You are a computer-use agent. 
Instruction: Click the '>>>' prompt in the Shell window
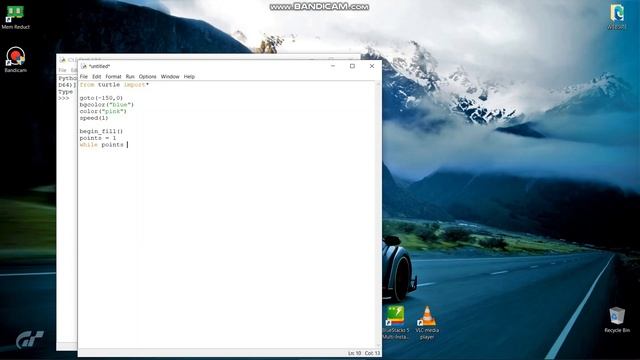(64, 98)
